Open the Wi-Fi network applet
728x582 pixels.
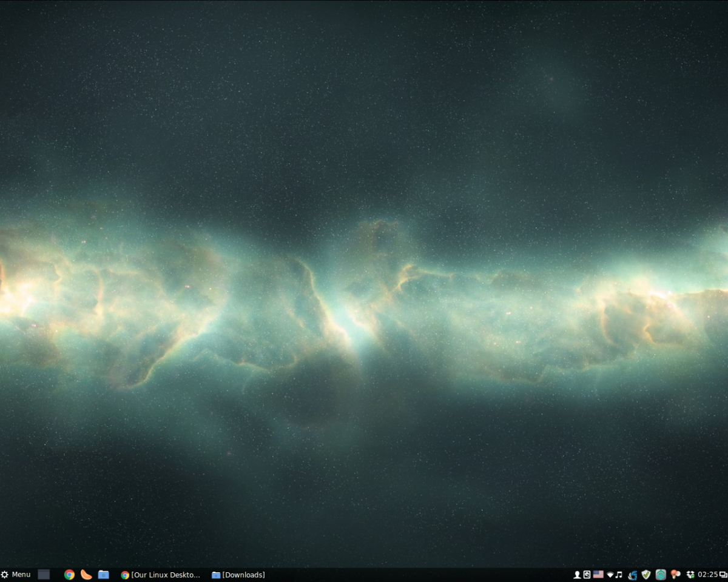tap(610, 575)
